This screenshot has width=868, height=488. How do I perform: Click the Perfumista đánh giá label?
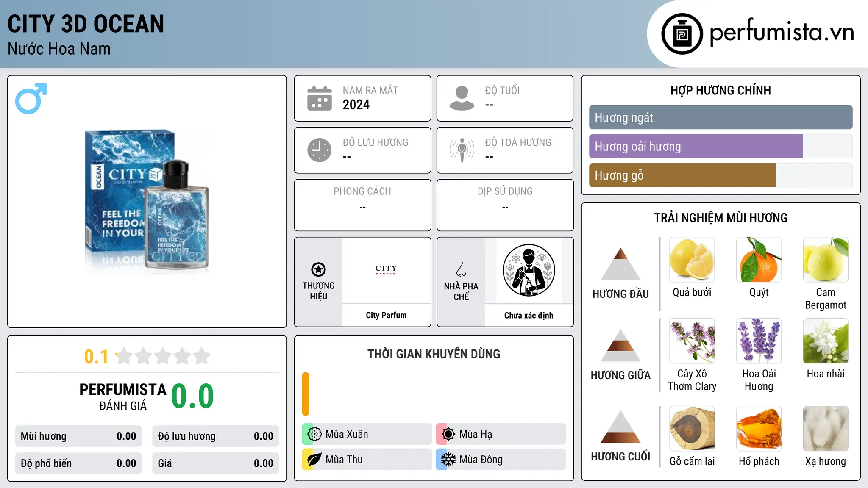(x=123, y=396)
